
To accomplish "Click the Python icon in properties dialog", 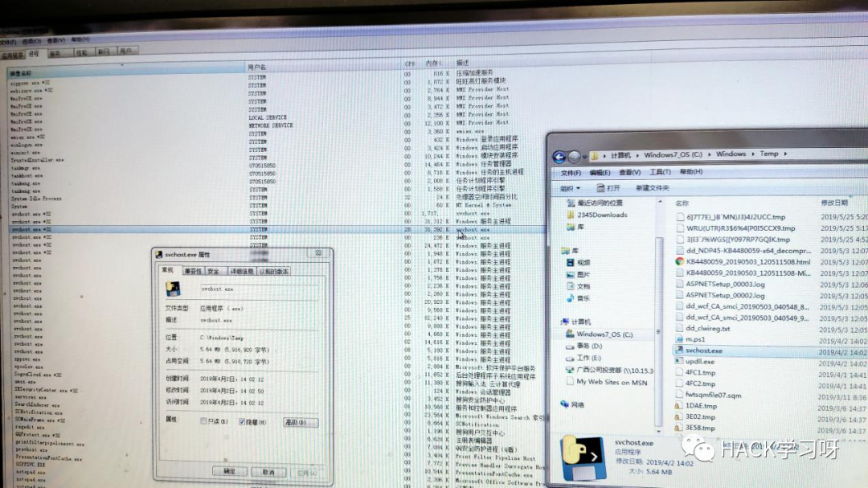I will [173, 289].
